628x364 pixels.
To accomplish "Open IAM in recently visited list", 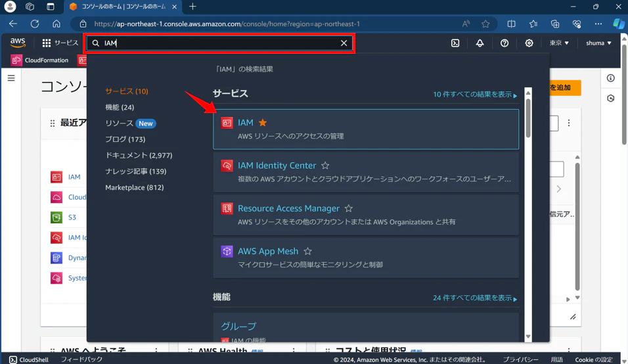I will 74,177.
